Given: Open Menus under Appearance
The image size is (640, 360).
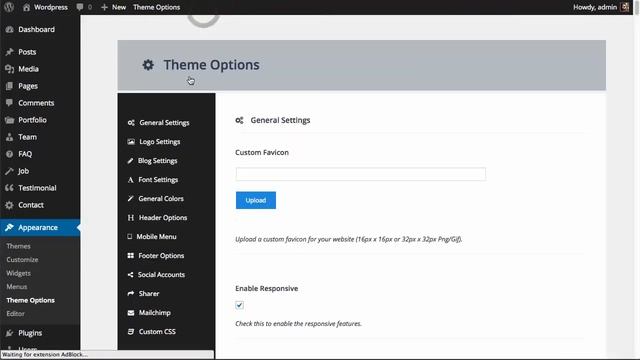Looking at the screenshot, I should click(17, 287).
